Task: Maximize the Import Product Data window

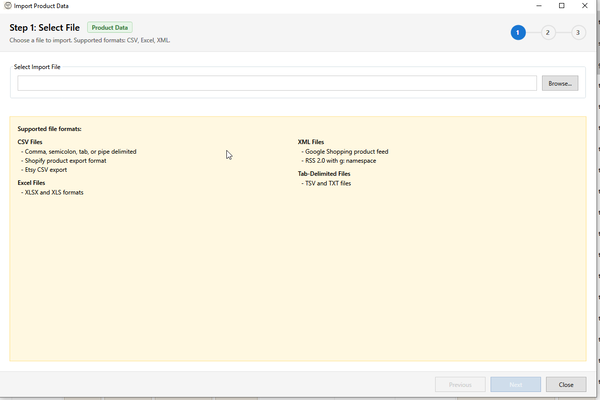Action: 562,6
